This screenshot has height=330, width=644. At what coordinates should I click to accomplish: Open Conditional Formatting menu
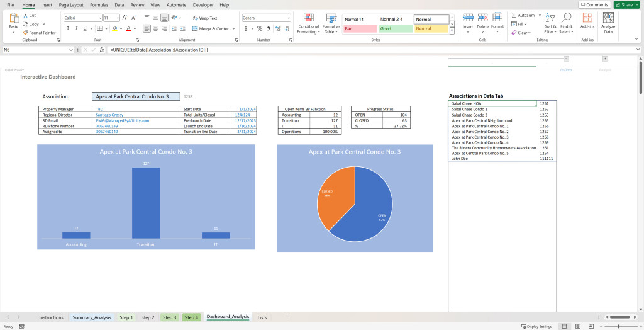pos(308,24)
